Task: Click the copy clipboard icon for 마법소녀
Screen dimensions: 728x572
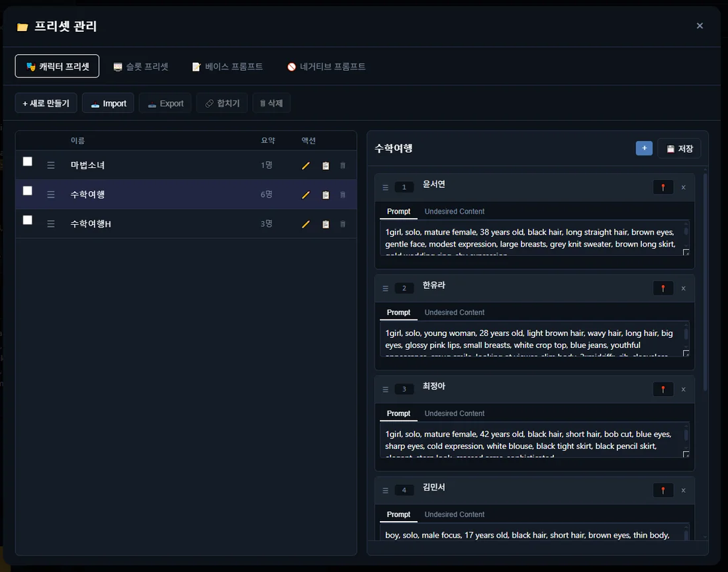Action: [x=326, y=165]
